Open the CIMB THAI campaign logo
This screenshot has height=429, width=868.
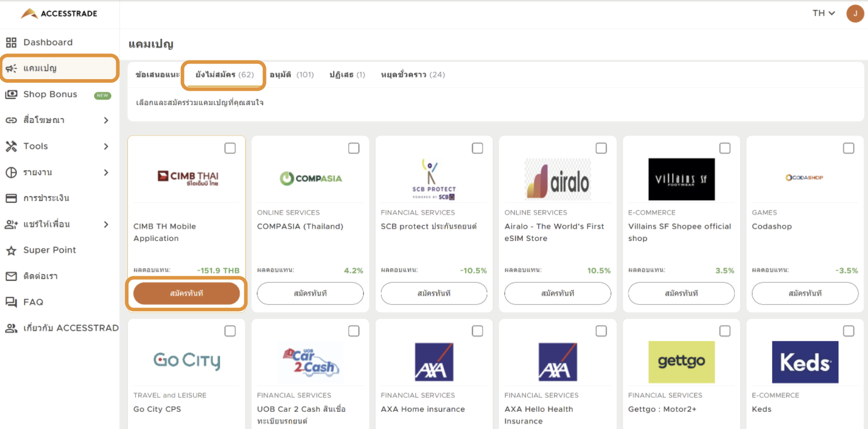click(187, 178)
